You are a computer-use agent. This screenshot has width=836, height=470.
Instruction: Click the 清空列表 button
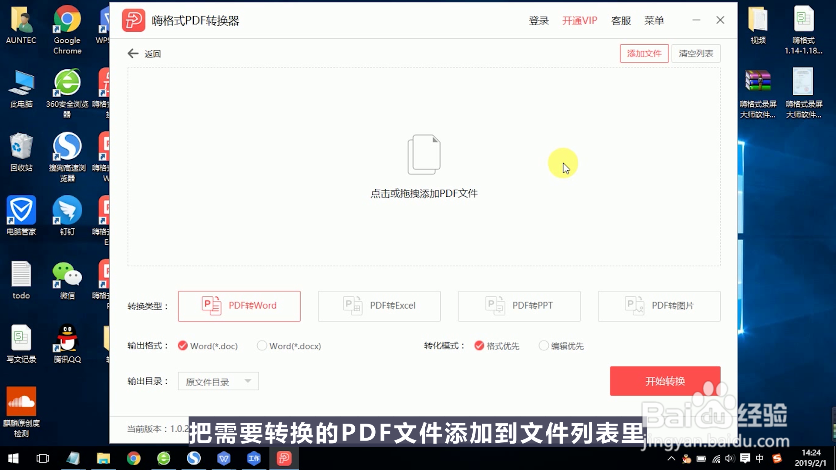(696, 53)
